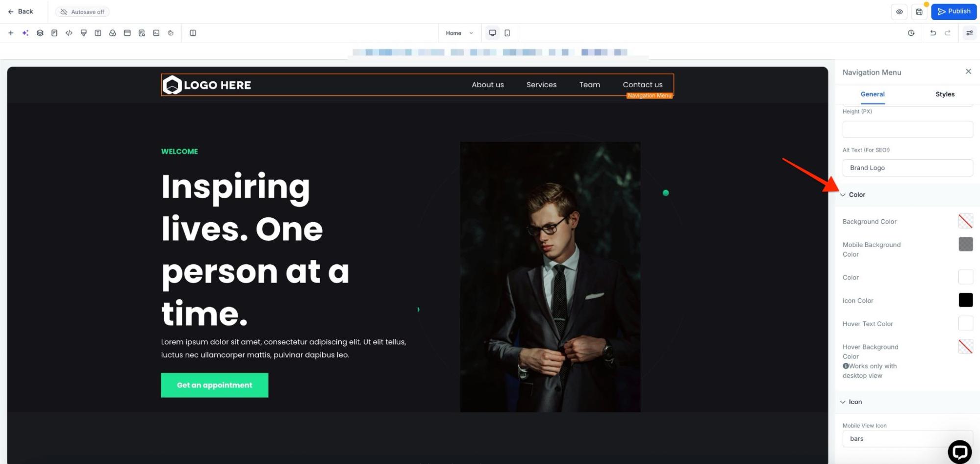
Task: Click the Publish button
Action: point(954,12)
